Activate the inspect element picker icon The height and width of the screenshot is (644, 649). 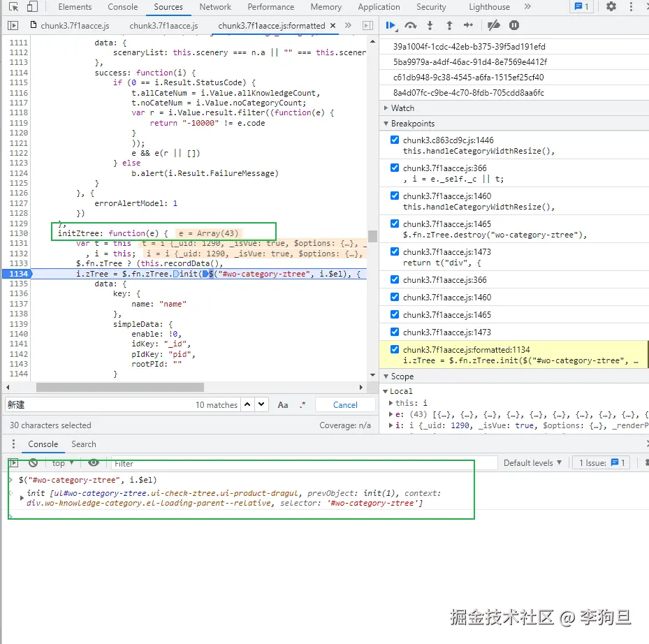(x=14, y=7)
